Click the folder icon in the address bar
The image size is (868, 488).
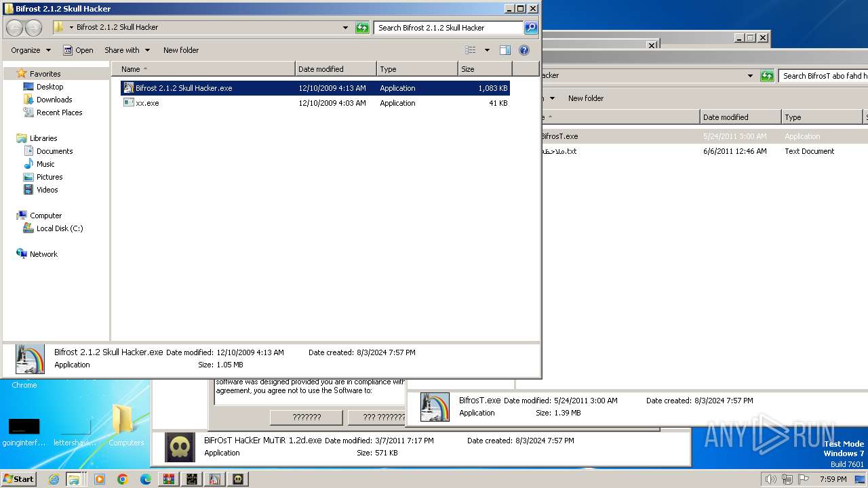tap(58, 27)
